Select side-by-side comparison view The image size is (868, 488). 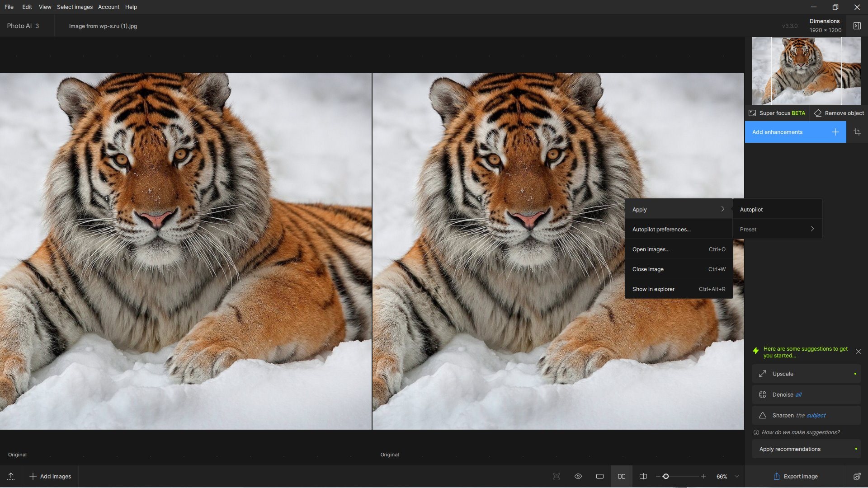click(x=622, y=476)
